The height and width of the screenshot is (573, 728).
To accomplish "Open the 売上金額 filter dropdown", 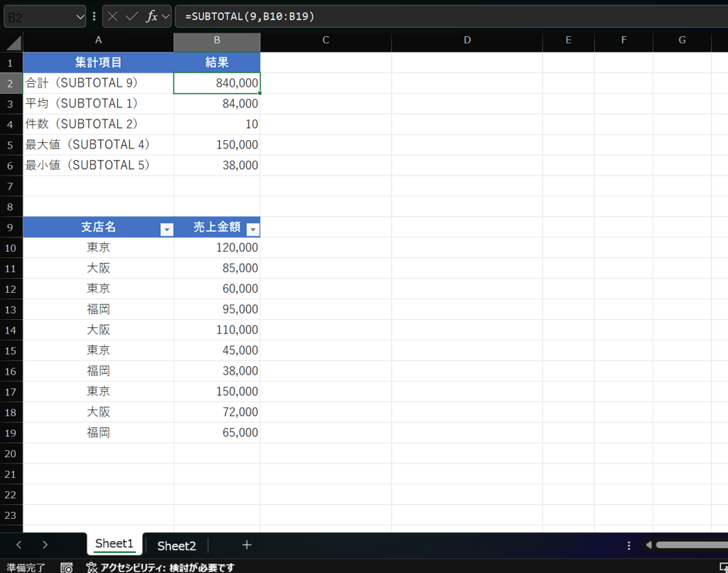I will [x=252, y=229].
